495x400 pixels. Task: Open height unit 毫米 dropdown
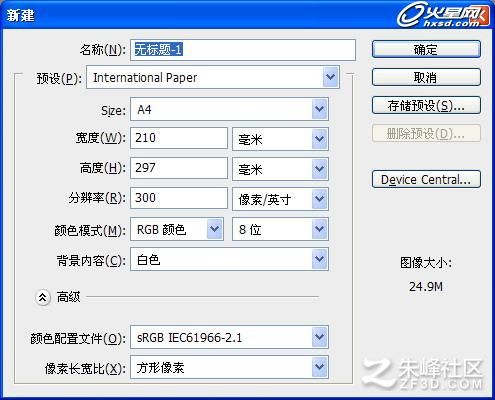pyautogui.click(x=280, y=169)
